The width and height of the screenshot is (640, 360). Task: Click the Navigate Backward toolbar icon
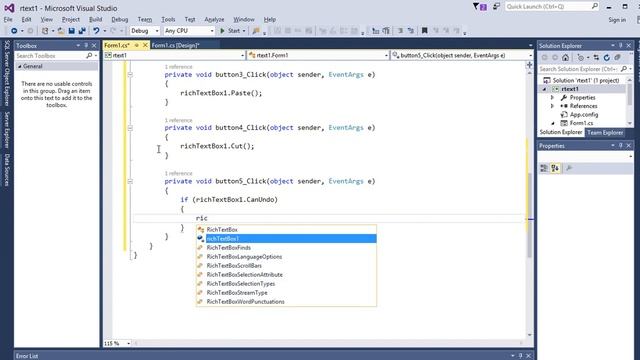pyautogui.click(x=14, y=31)
